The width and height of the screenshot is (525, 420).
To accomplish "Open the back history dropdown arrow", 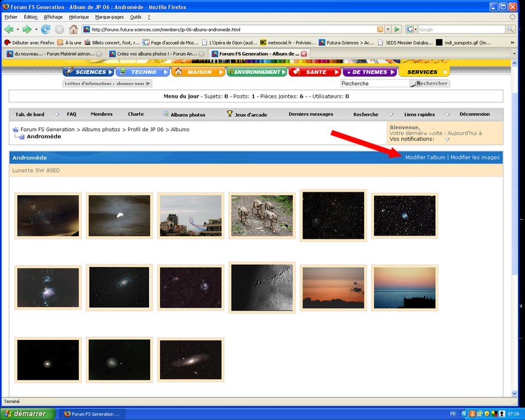I will 18,30.
